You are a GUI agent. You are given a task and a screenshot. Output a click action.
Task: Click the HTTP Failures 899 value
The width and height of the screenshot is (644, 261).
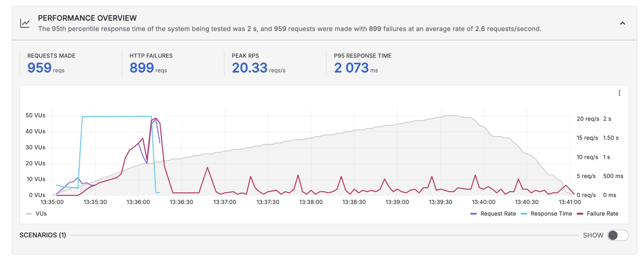click(x=142, y=68)
